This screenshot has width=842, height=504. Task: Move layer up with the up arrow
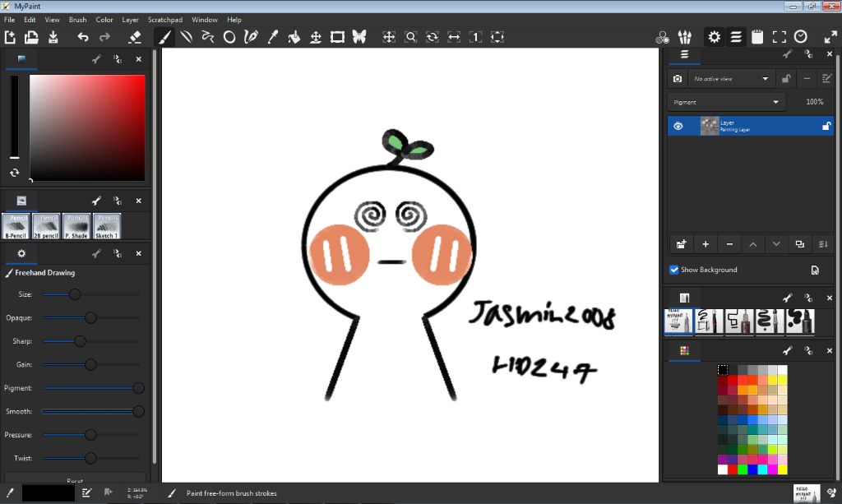tap(753, 244)
